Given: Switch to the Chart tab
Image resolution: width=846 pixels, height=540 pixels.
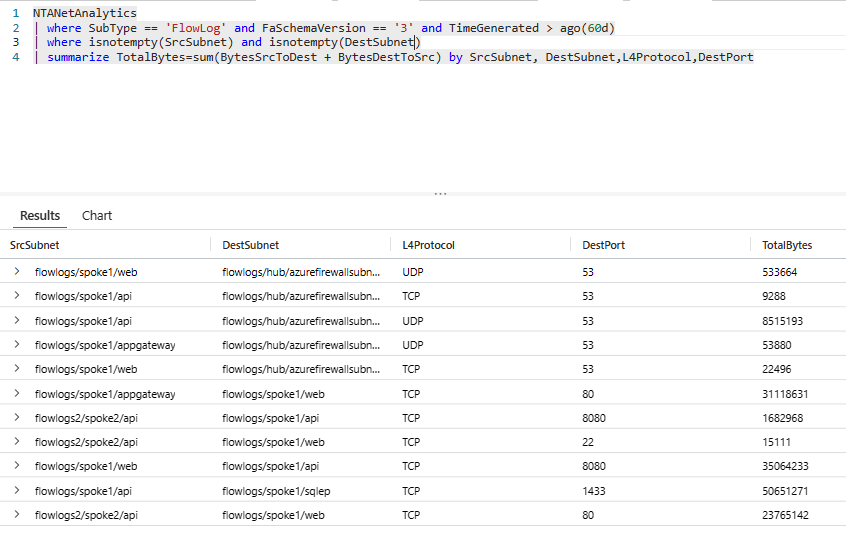Looking at the screenshot, I should pyautogui.click(x=97, y=215).
